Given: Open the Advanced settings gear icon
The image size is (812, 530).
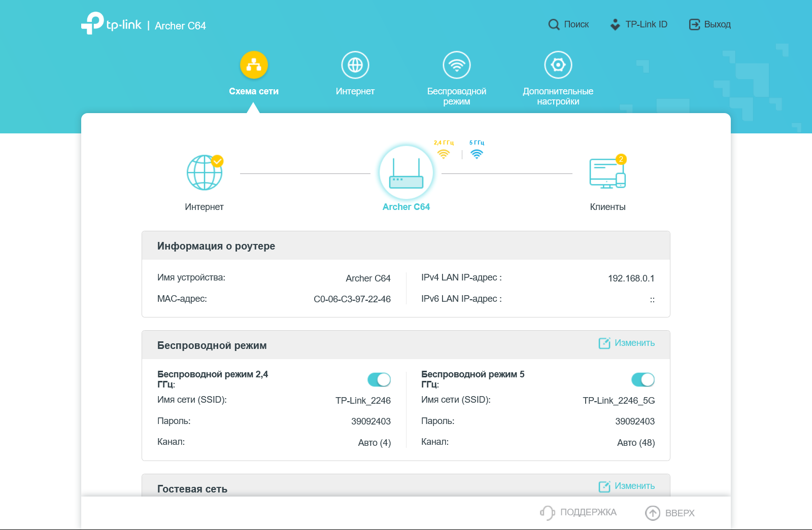Looking at the screenshot, I should (x=558, y=65).
